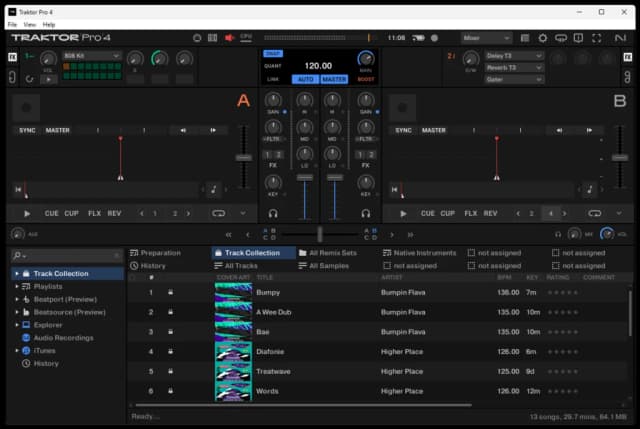This screenshot has height=429, width=640.
Task: Expand the Playlists tree node
Action: tap(17, 287)
